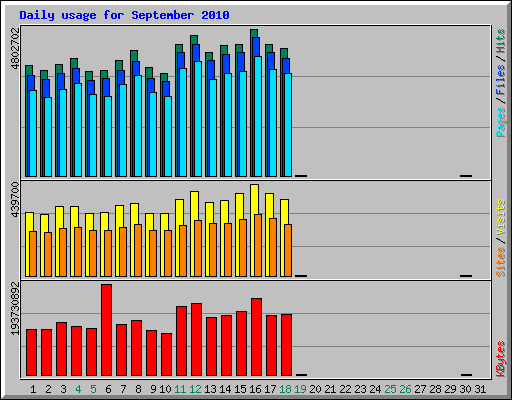Select day 28 on the x-axis
The width and height of the screenshot is (512, 400).
(435, 389)
